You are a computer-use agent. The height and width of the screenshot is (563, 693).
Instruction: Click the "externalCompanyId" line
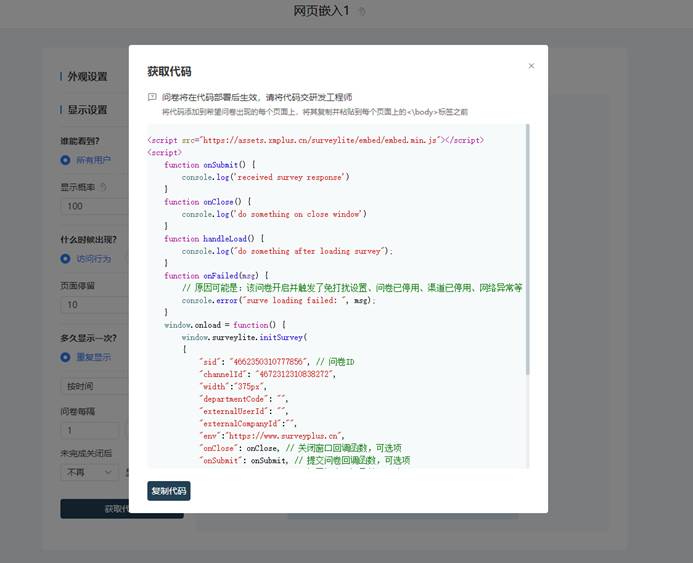coord(248,423)
